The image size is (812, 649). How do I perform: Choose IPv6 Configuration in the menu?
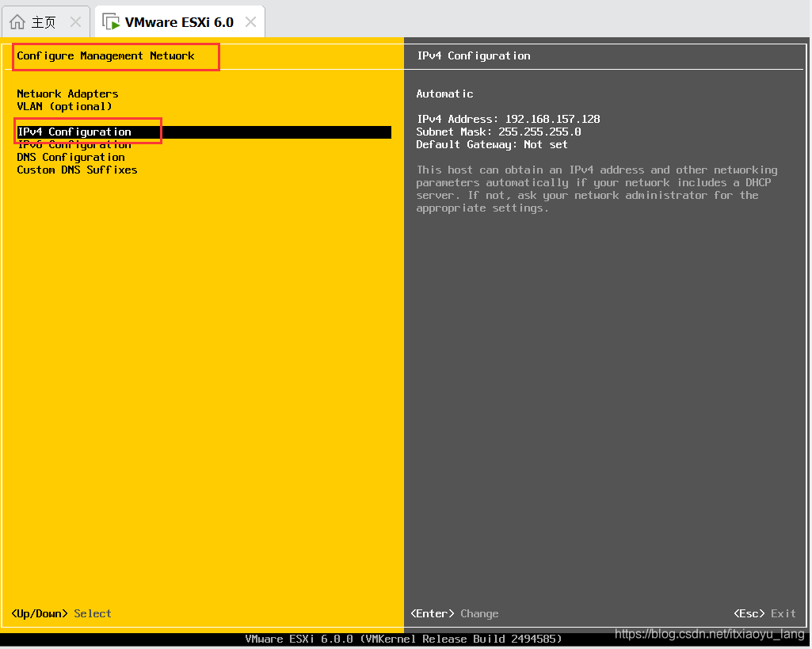click(x=74, y=144)
